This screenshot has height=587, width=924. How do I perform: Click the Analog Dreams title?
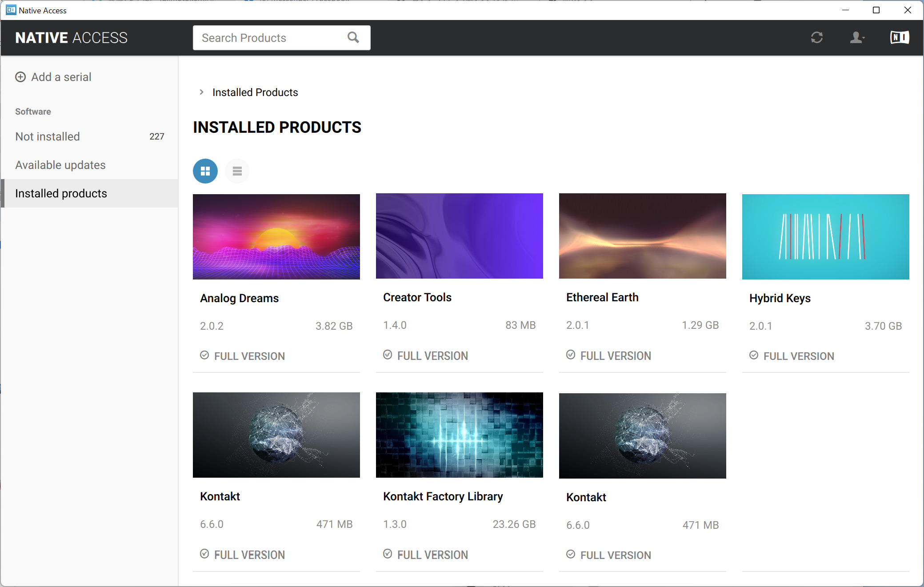240,298
